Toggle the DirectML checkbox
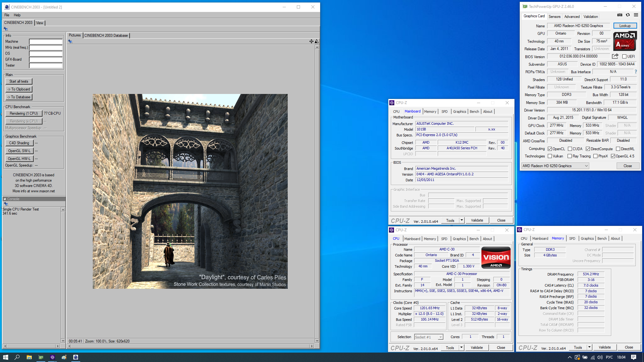Screen dimensions: 644x362 (618, 149)
